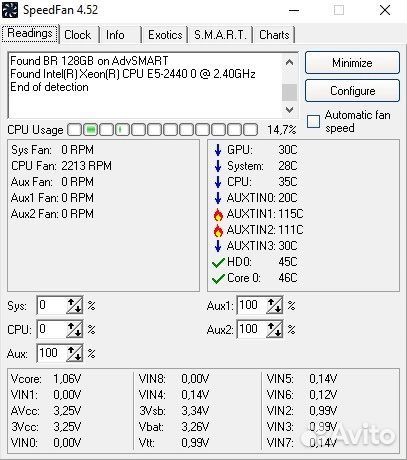Click the Minimize button in SpeedFan panel
The width and height of the screenshot is (407, 460).
(x=352, y=63)
